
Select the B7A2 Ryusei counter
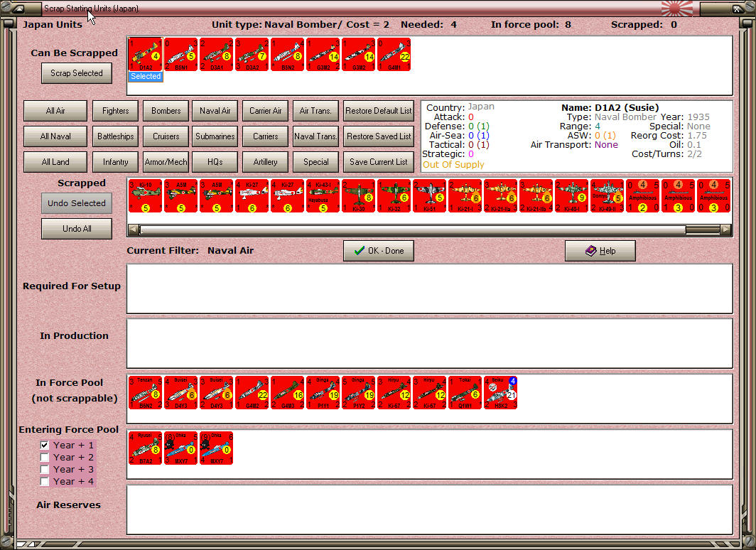146,448
